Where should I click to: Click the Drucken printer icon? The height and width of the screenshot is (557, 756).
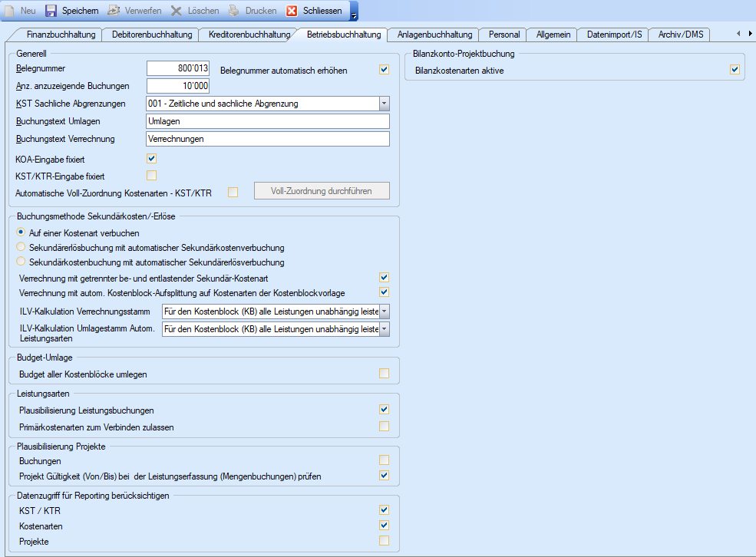234,11
